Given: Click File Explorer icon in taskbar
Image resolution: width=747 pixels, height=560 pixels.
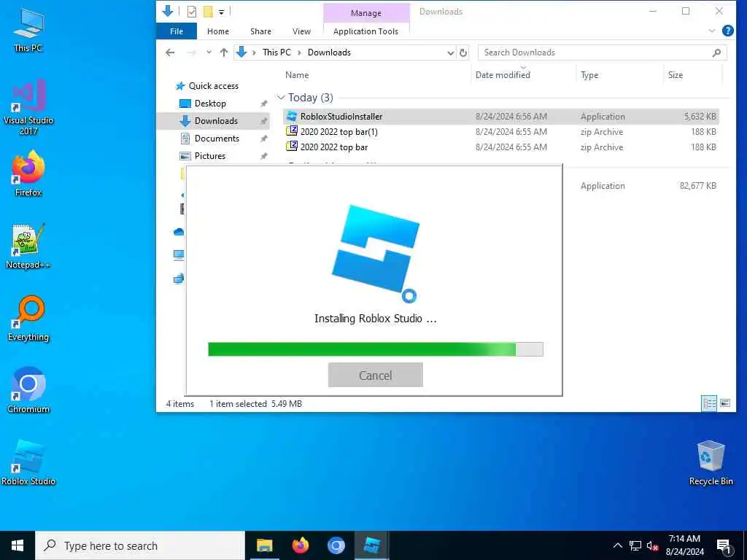Looking at the screenshot, I should [264, 545].
